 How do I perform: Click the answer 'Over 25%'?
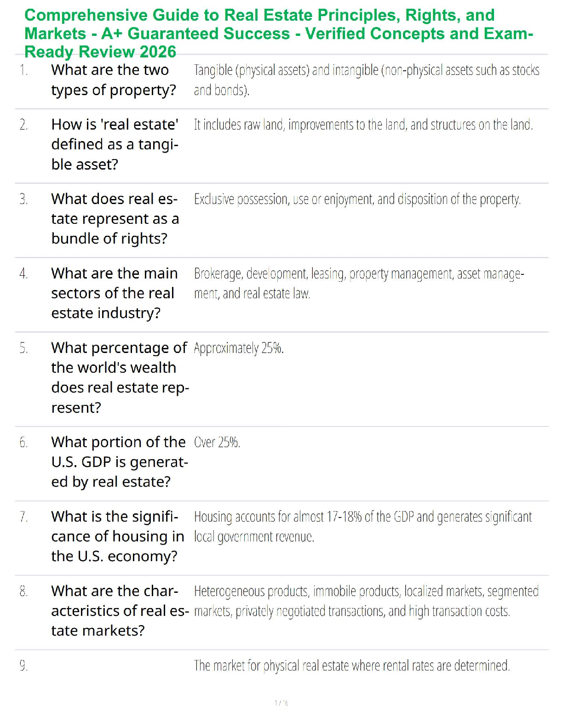[217, 443]
